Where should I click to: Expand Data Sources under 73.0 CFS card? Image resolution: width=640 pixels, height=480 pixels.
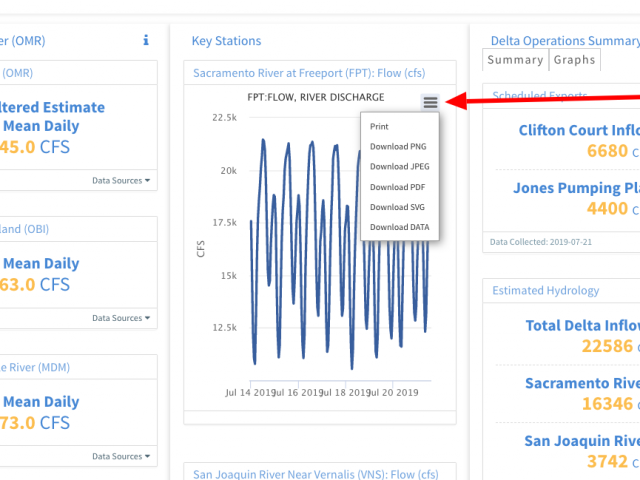tap(121, 456)
